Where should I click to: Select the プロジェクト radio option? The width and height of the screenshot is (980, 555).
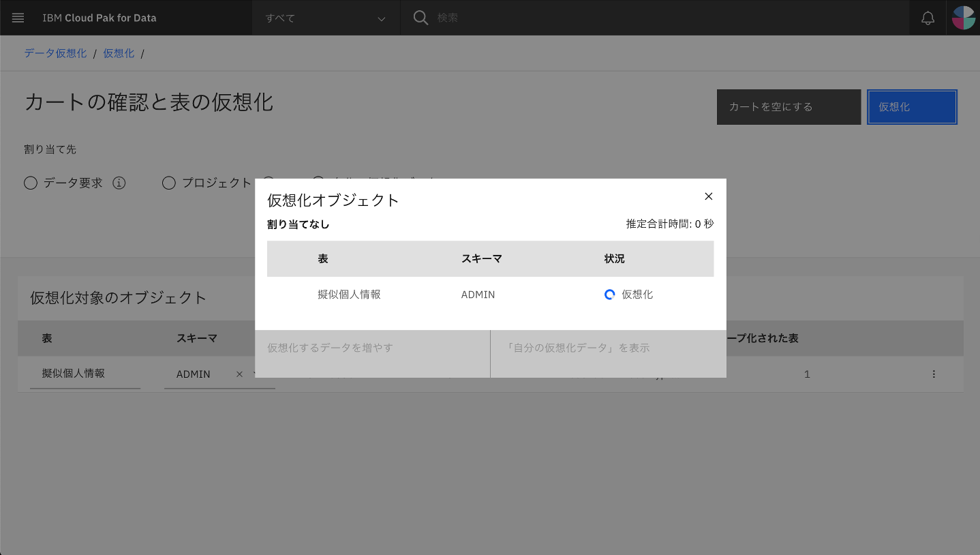pyautogui.click(x=168, y=183)
